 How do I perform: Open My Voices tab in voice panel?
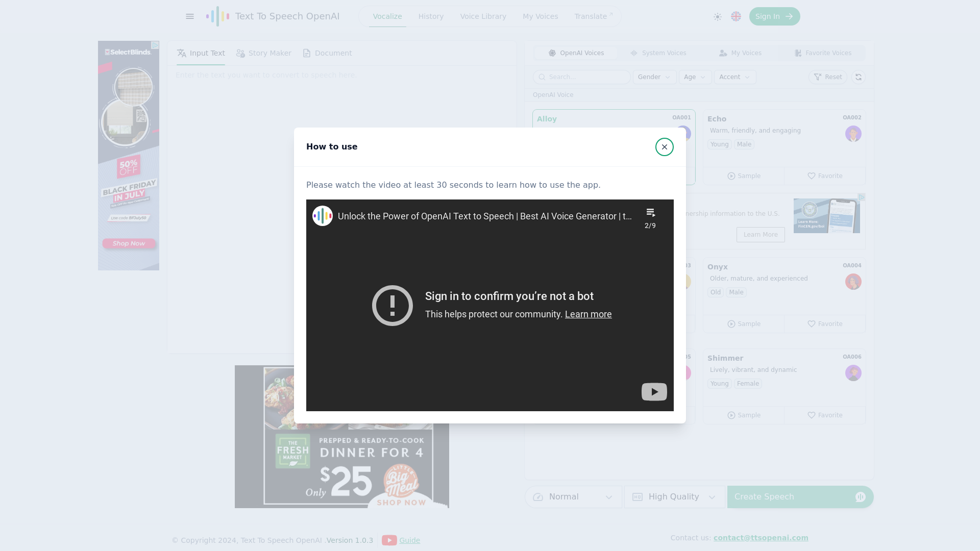tap(740, 53)
